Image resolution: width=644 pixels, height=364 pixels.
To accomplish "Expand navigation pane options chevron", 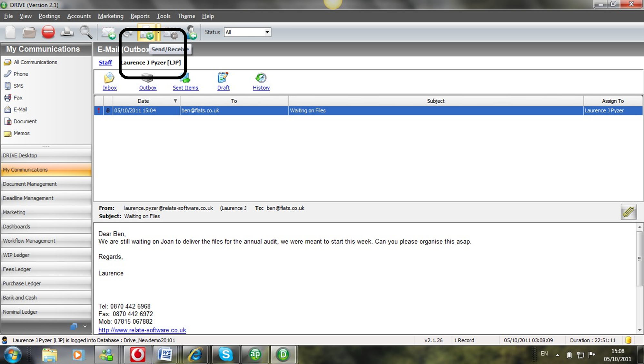I will (x=85, y=327).
